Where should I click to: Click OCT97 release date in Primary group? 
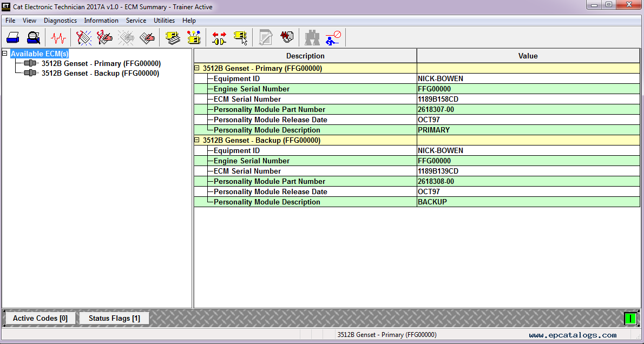[x=429, y=120]
